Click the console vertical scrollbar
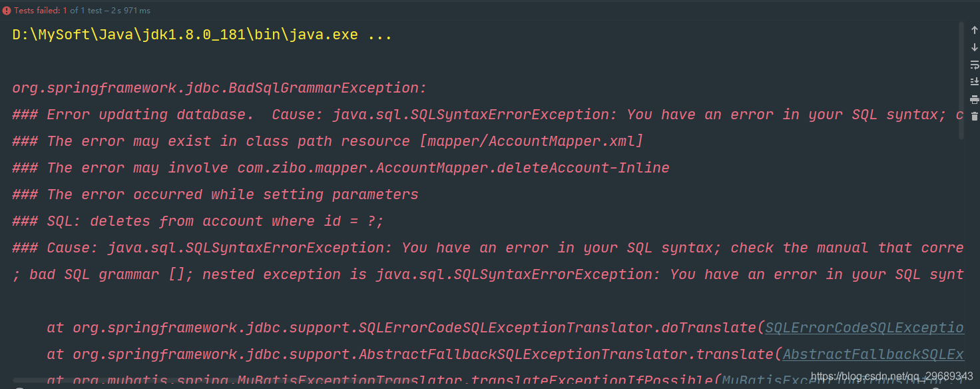The width and height of the screenshot is (980, 389). click(961, 80)
